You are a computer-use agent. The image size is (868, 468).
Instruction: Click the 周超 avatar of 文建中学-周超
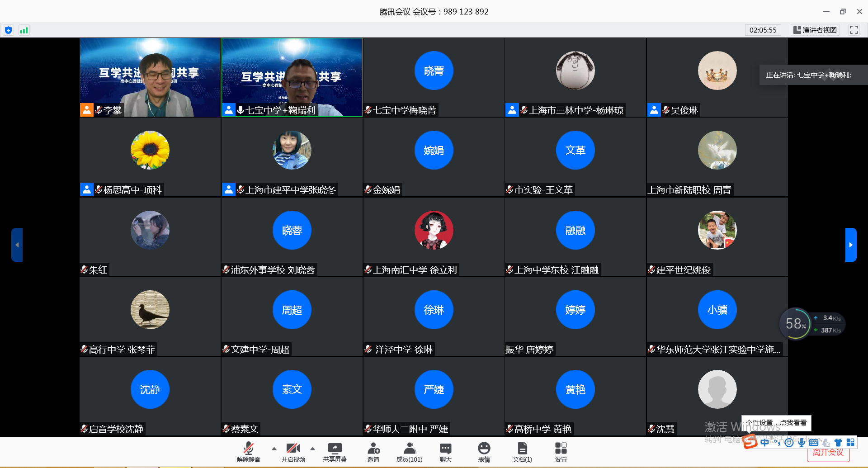(x=292, y=310)
